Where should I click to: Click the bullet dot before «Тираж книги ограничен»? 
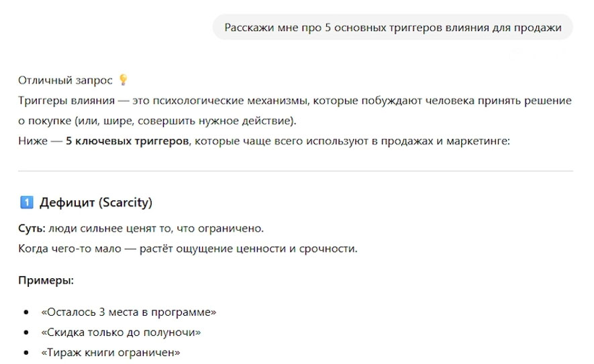pos(26,353)
